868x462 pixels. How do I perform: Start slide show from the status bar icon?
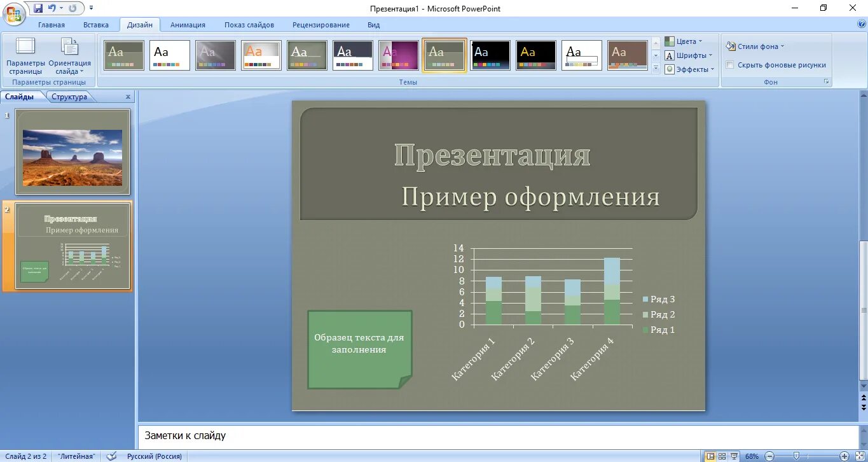734,456
